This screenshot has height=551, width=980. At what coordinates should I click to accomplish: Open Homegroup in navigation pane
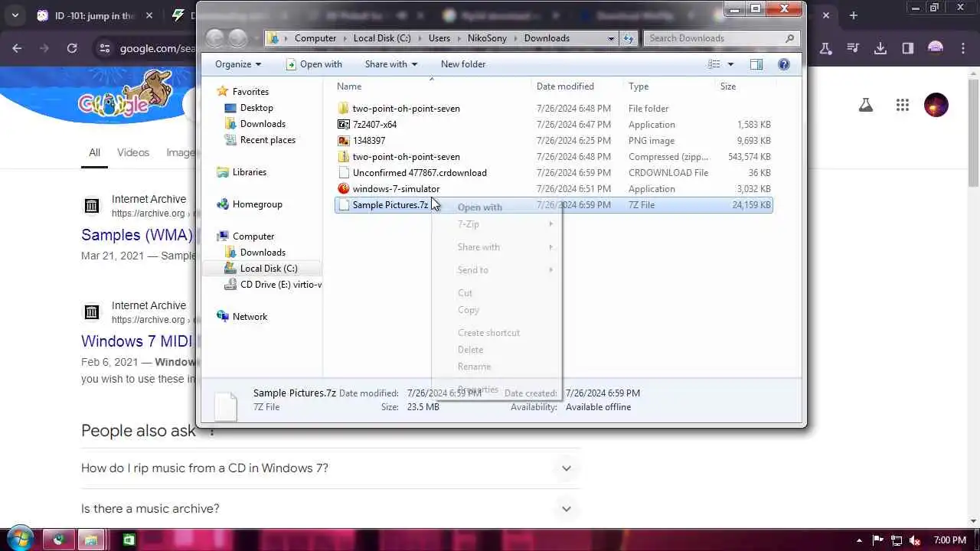point(257,204)
